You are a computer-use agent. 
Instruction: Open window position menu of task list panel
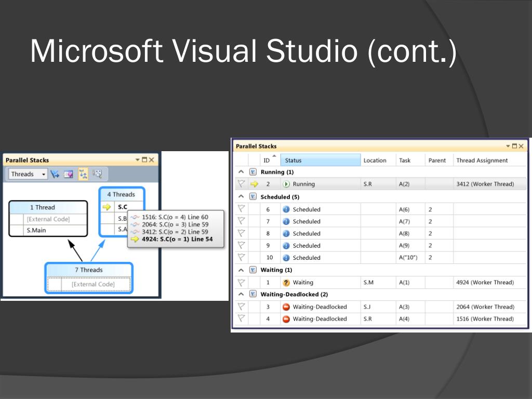(508, 146)
